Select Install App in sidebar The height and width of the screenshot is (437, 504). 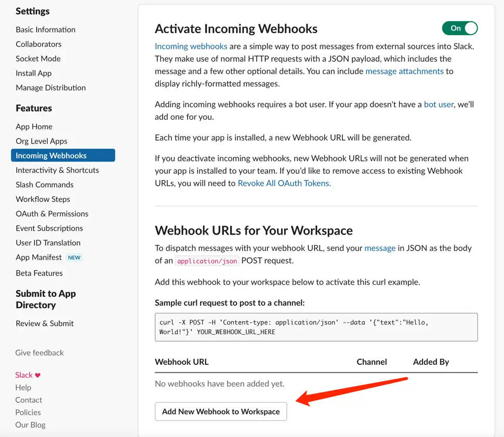click(x=34, y=73)
